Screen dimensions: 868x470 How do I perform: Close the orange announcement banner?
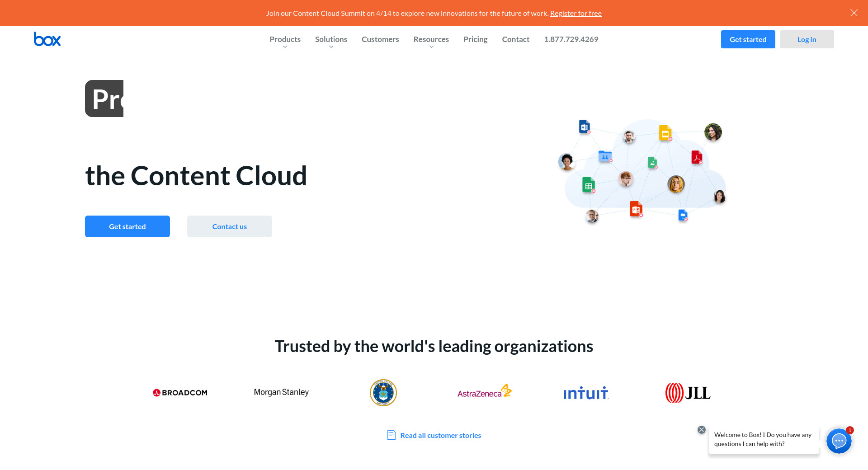854,13
